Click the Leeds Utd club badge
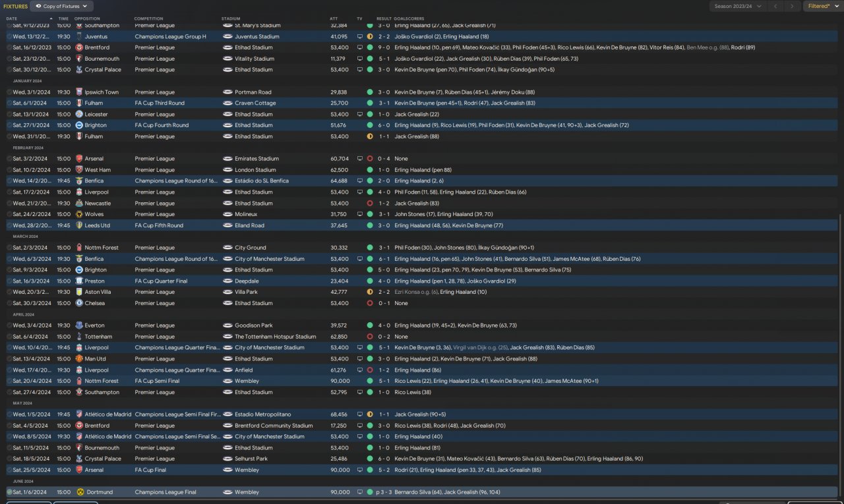The image size is (844, 504). tap(79, 225)
